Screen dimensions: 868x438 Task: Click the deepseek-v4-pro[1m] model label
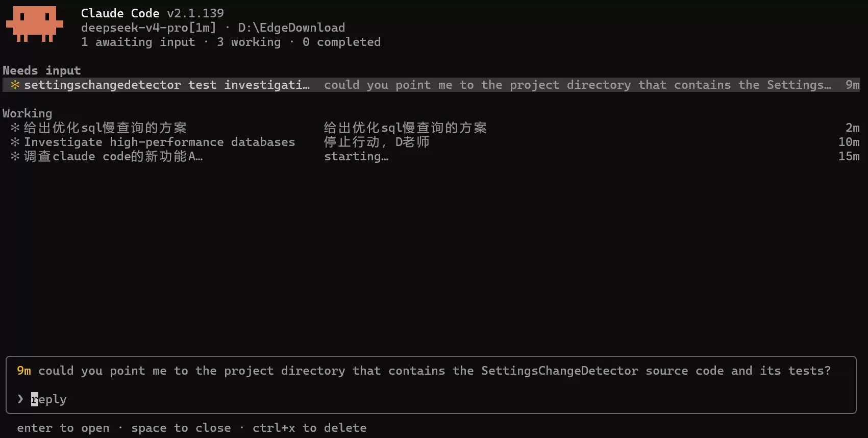(x=148, y=28)
